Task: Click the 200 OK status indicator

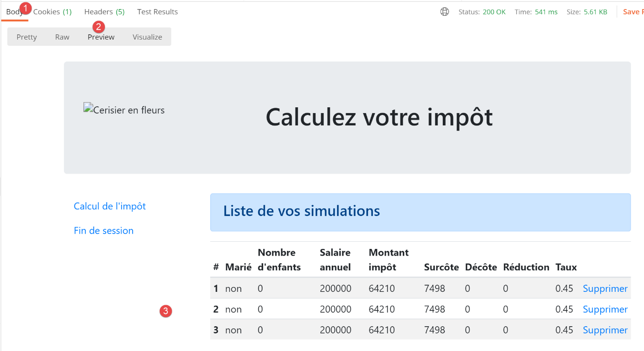Action: click(x=494, y=12)
